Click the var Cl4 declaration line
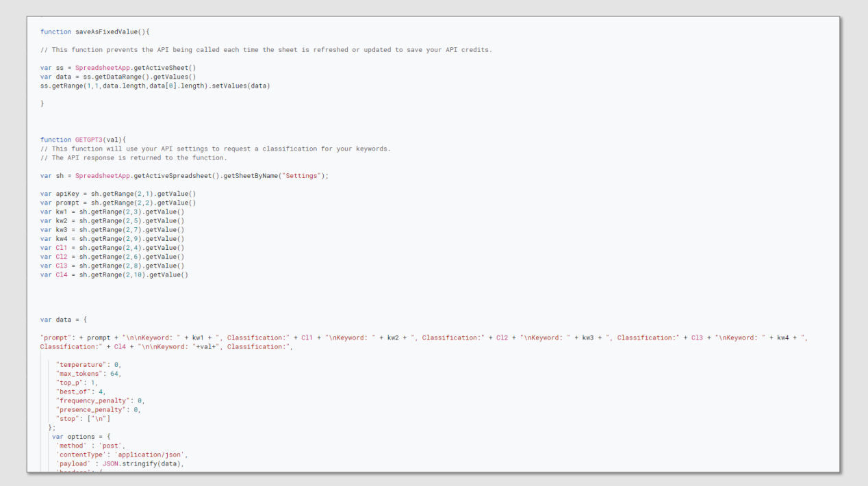Viewport: 868px width, 486px height. coord(114,274)
